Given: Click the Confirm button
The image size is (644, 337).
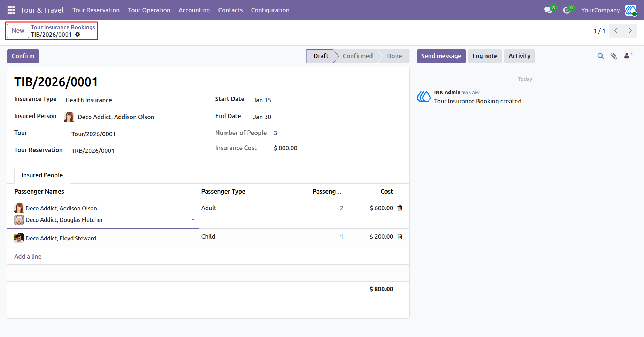Looking at the screenshot, I should tap(23, 56).
